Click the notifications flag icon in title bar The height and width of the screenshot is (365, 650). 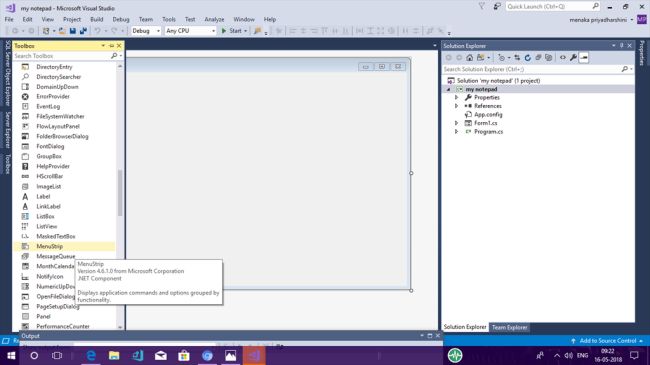pos(481,6)
